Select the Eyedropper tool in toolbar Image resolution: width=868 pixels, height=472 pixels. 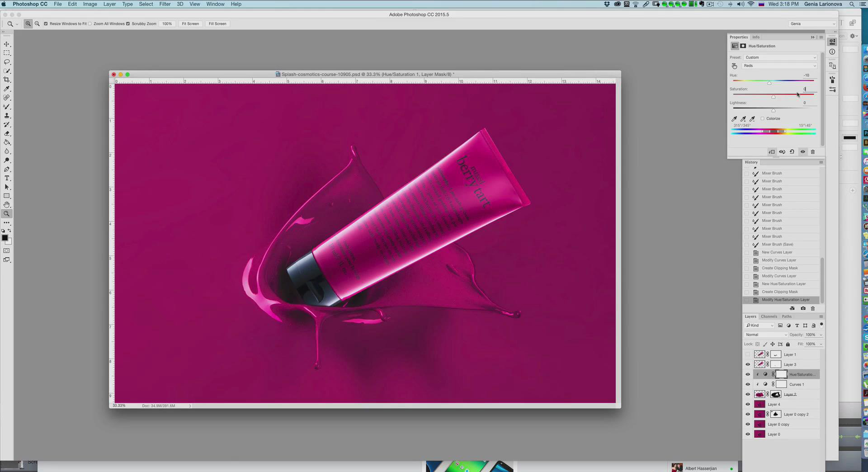(x=7, y=89)
